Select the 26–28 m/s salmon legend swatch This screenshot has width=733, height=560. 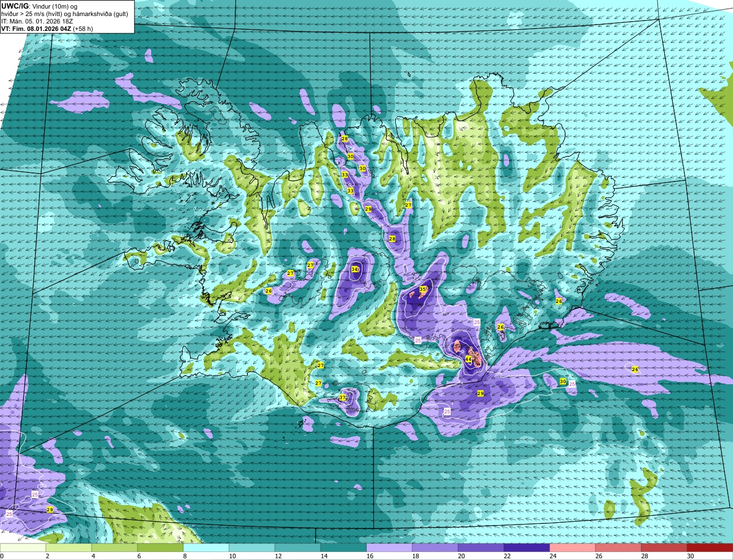pos(618,548)
